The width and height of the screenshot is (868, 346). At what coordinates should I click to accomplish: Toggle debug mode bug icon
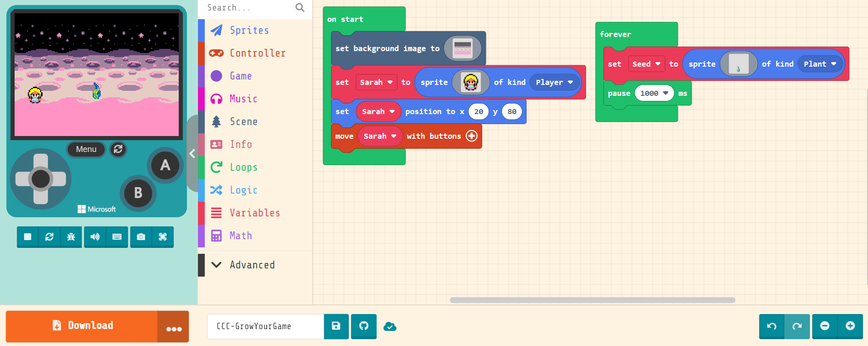click(x=71, y=237)
